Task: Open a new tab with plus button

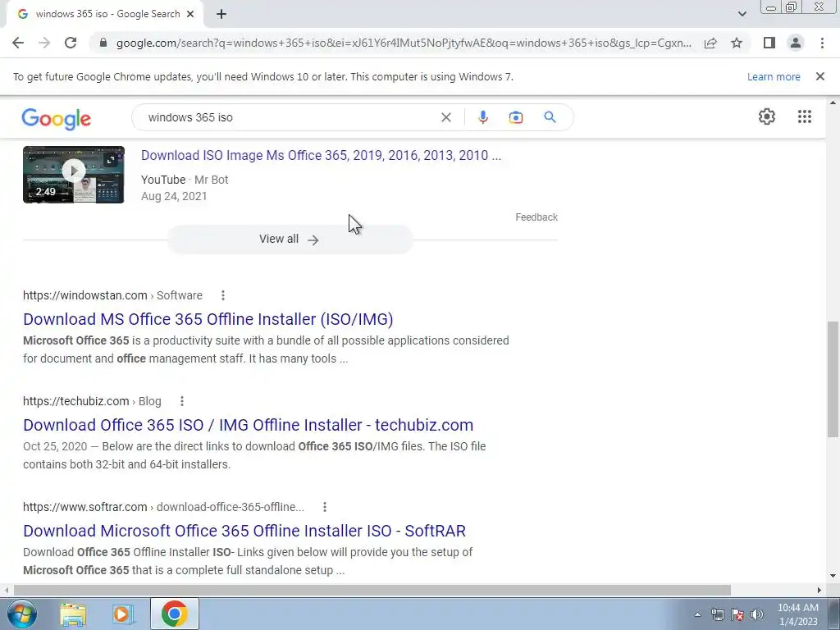Action: click(221, 14)
